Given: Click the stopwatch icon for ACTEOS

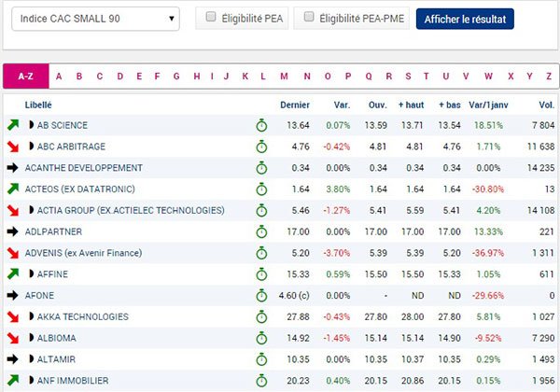Looking at the screenshot, I should coord(261,189).
